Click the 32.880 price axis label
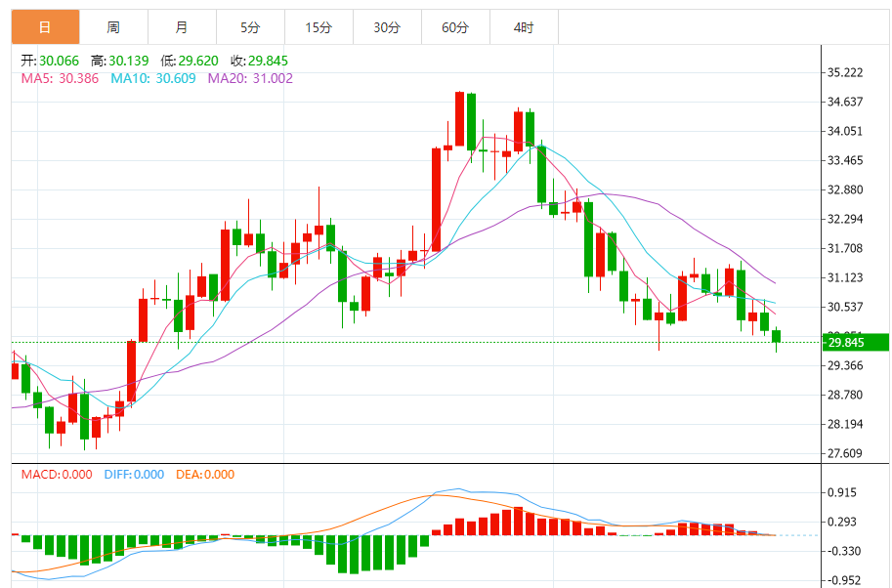The width and height of the screenshot is (892, 588). [845, 189]
